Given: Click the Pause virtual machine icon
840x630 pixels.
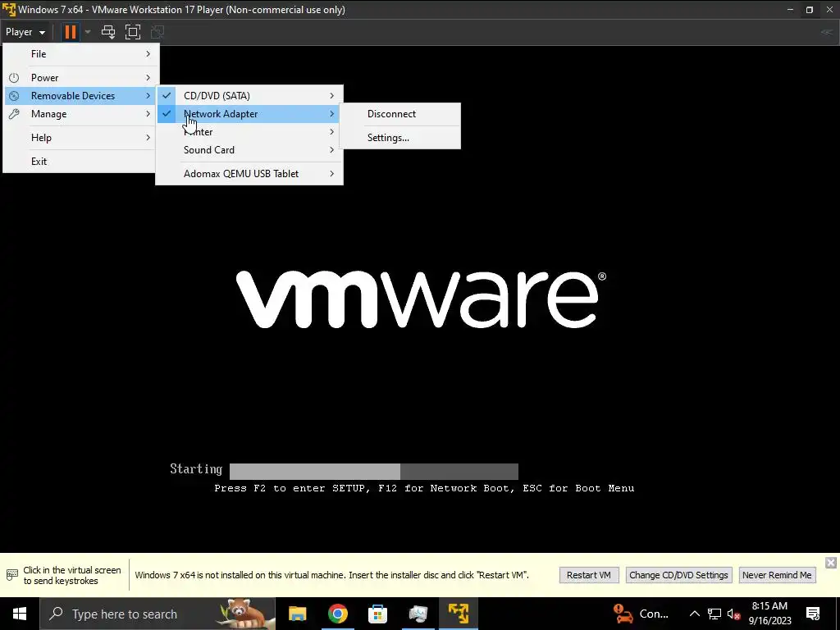Looking at the screenshot, I should [x=71, y=32].
